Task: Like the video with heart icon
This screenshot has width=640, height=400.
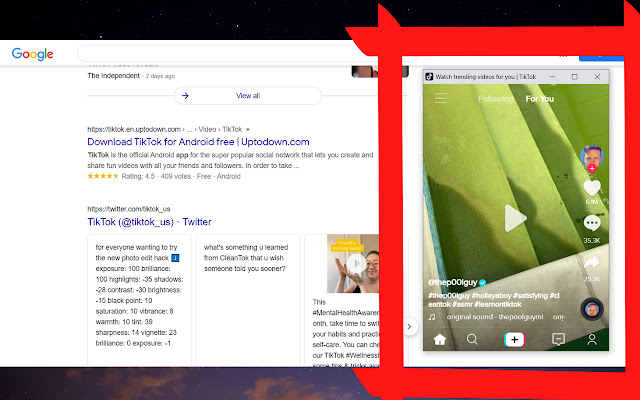Action: tap(592, 187)
